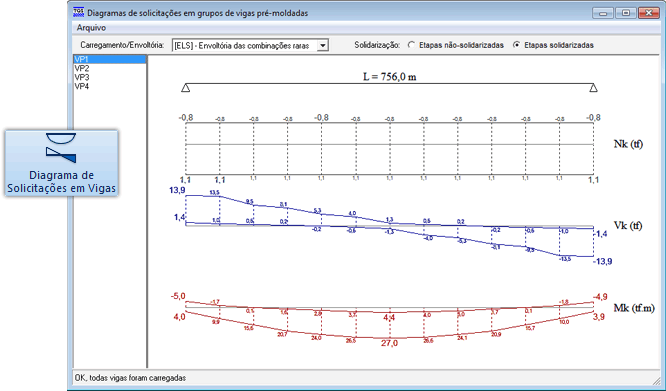Click the Nk (tf) diagram label

[x=629, y=144]
